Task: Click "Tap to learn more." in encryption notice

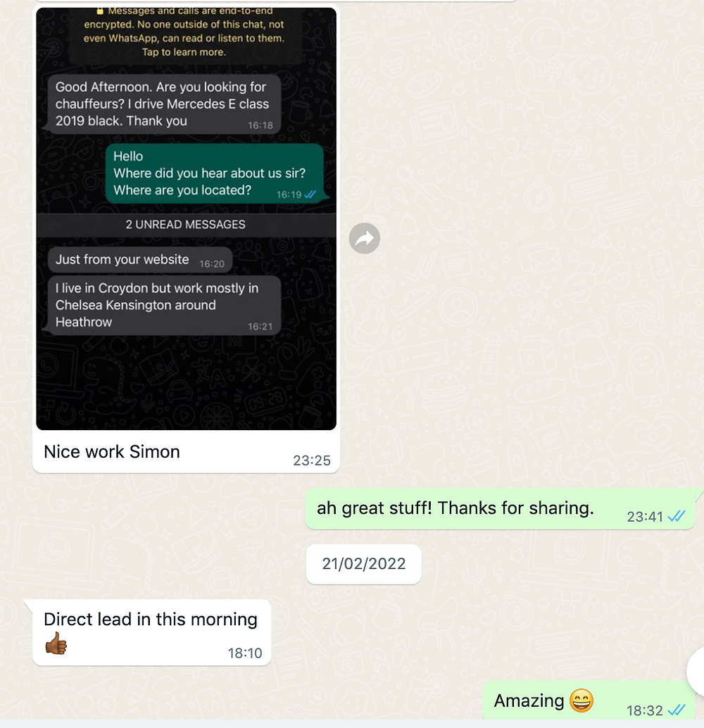Action: tap(184, 52)
